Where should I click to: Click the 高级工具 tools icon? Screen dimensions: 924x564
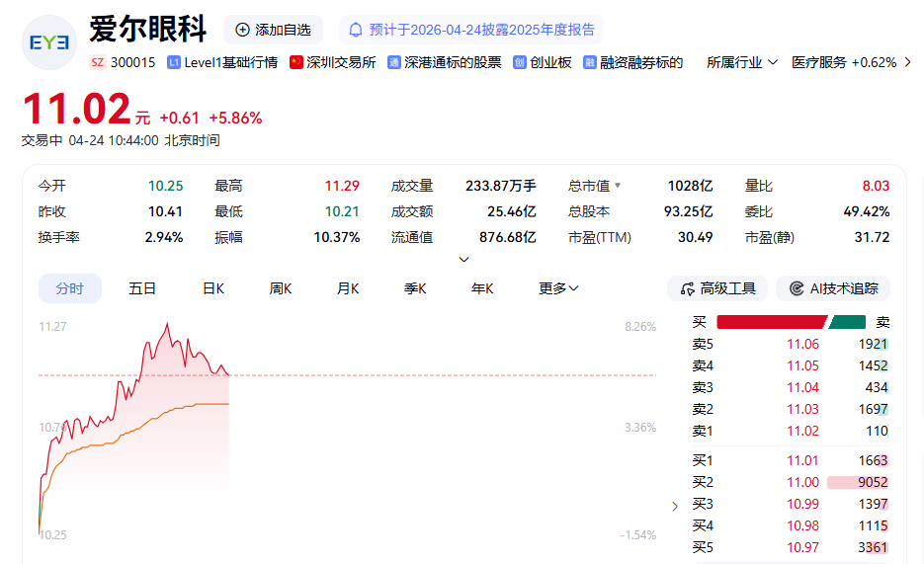tap(687, 288)
